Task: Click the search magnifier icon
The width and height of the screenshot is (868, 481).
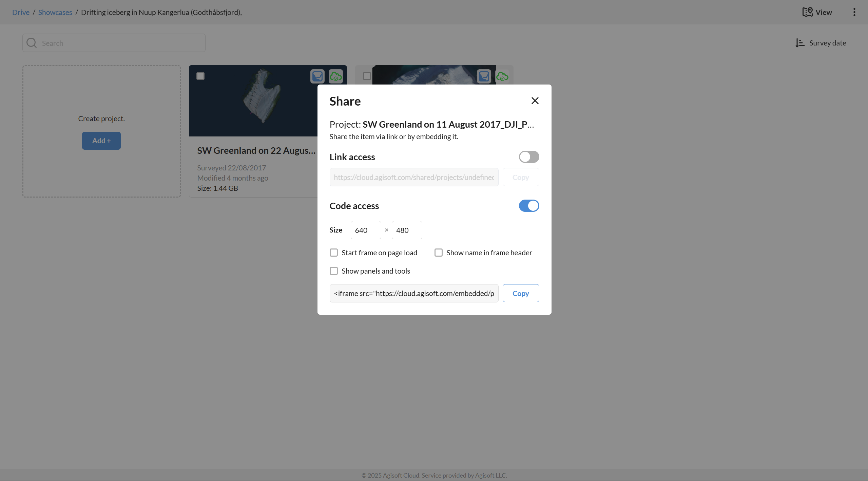Action: coord(32,43)
